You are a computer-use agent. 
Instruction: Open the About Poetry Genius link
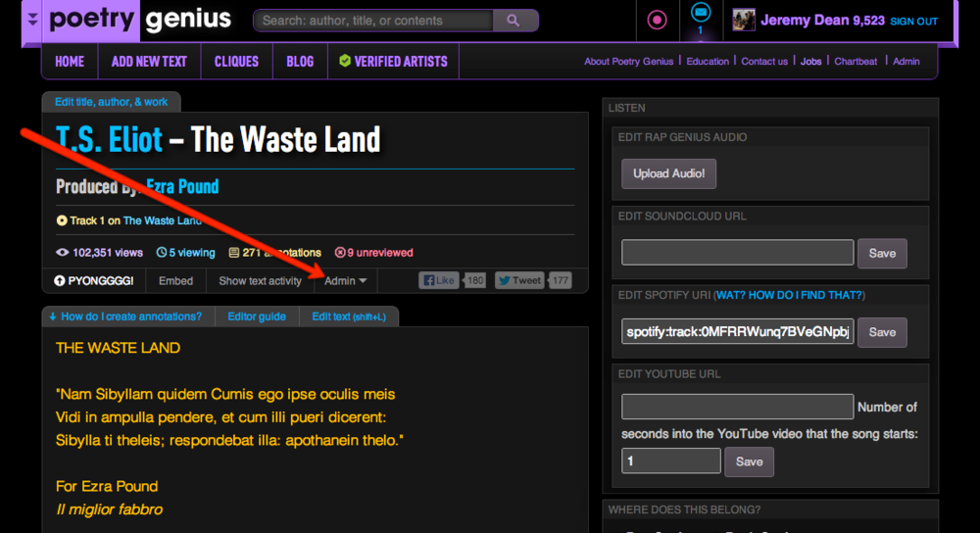click(x=629, y=61)
